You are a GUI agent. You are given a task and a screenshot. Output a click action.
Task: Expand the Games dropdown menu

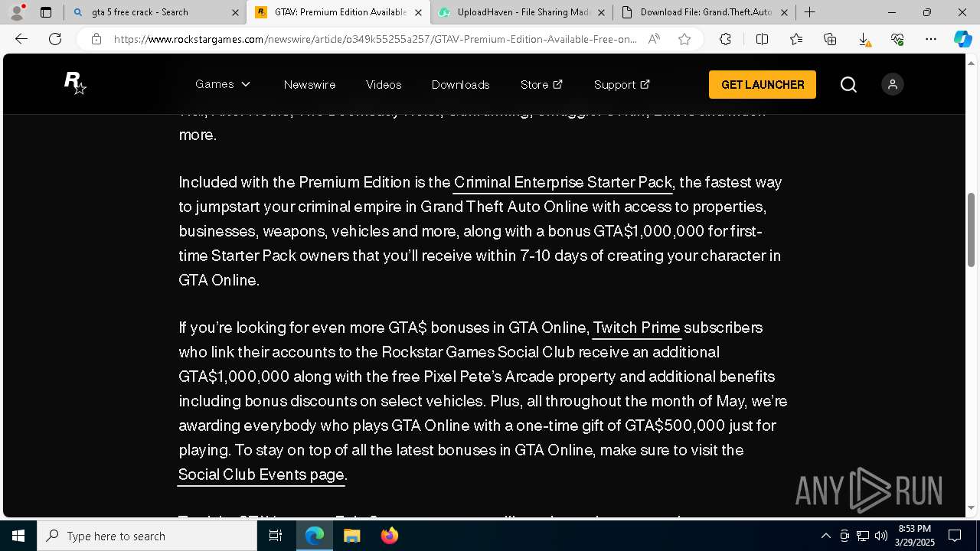[223, 84]
